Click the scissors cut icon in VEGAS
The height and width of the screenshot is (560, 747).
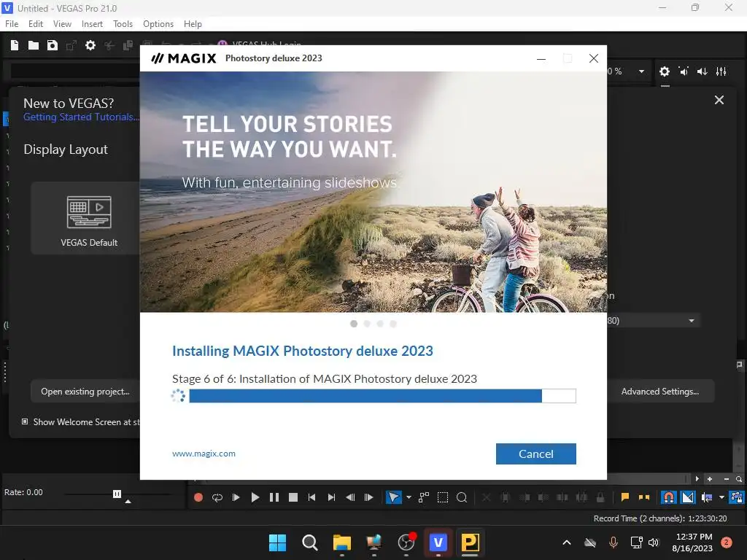pos(109,45)
